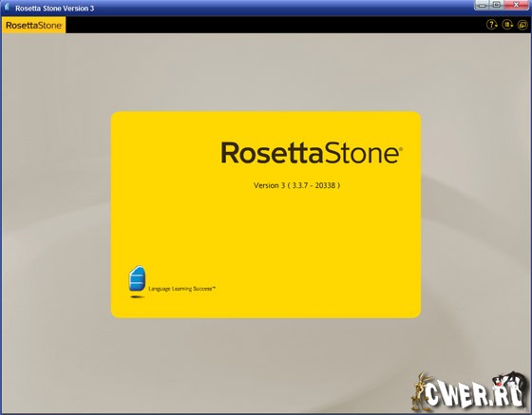Click the overlapping speech bubbles icon
The width and height of the screenshot is (532, 415).
click(x=522, y=25)
